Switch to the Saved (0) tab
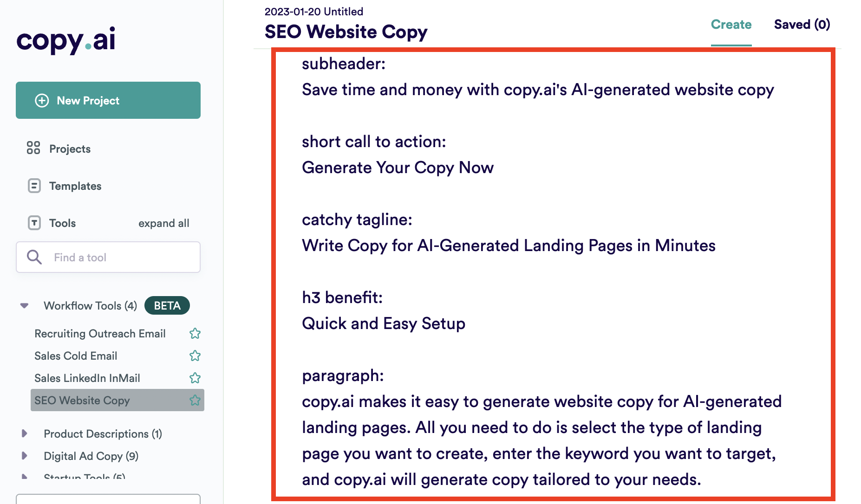 pyautogui.click(x=802, y=24)
